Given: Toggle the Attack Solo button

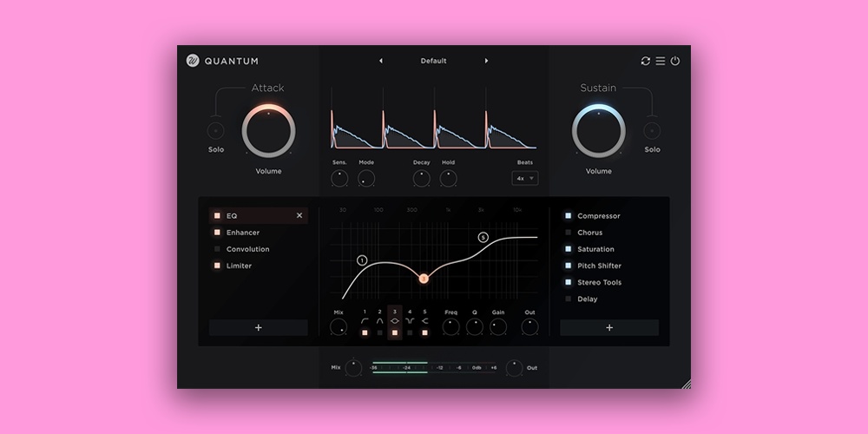Looking at the screenshot, I should (x=215, y=131).
